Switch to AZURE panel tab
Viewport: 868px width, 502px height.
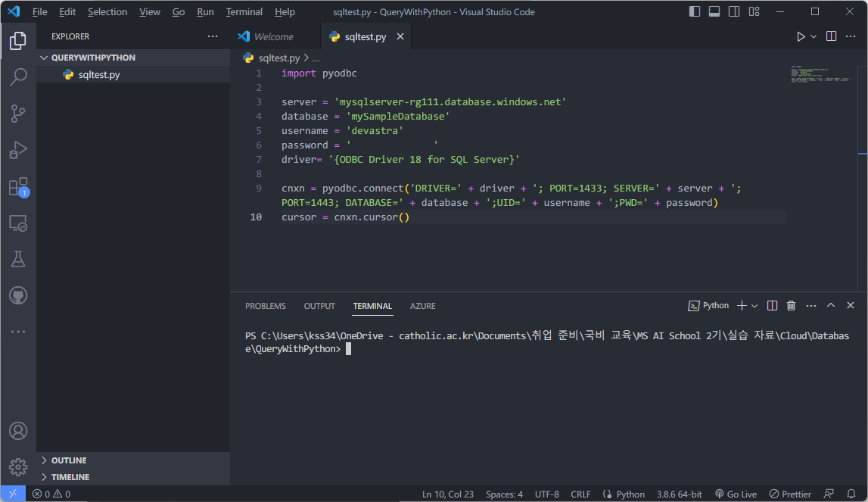[x=422, y=306]
